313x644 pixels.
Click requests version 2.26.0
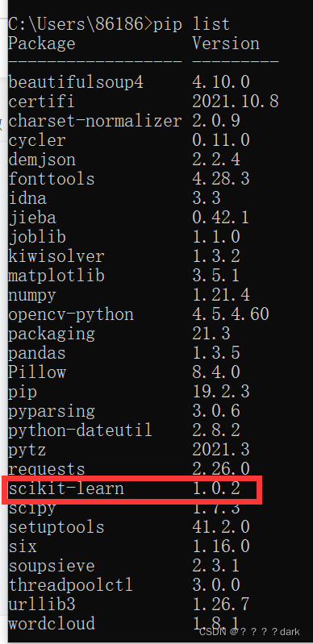point(221,468)
